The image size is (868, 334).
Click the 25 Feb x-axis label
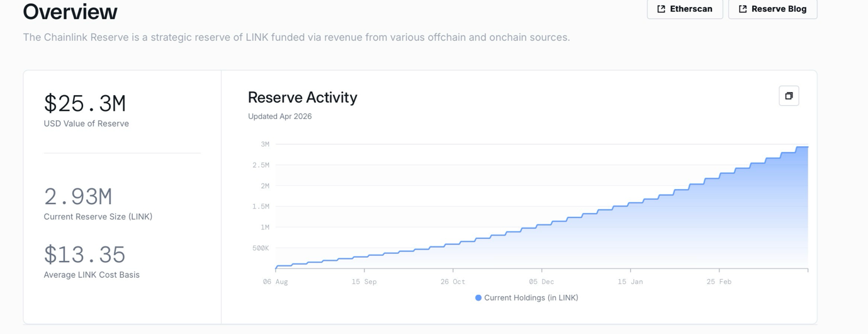(x=719, y=282)
